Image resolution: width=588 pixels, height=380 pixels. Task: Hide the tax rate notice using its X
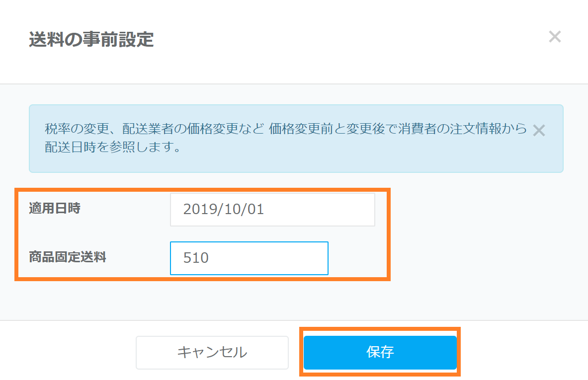(x=539, y=131)
